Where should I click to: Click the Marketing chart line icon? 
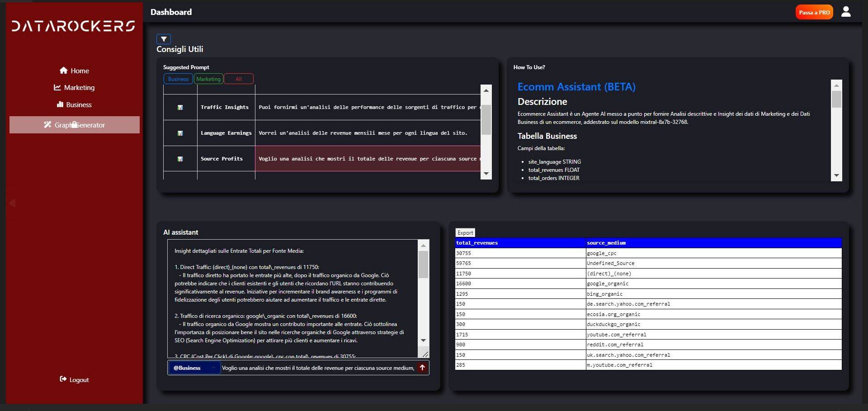point(57,87)
